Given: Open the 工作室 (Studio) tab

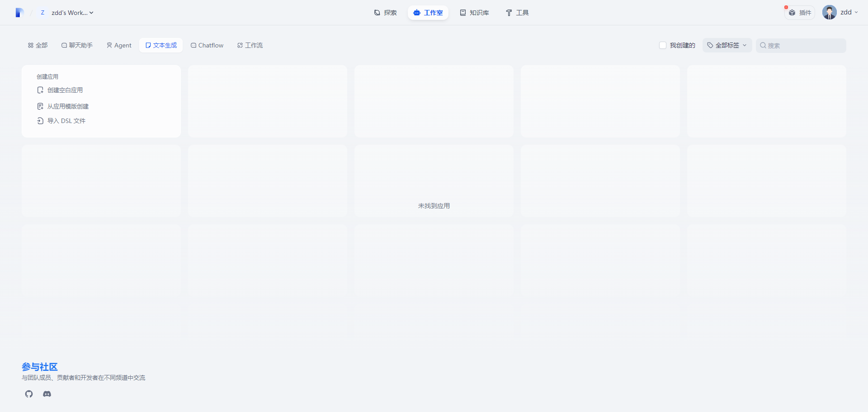Looking at the screenshot, I should click(428, 13).
